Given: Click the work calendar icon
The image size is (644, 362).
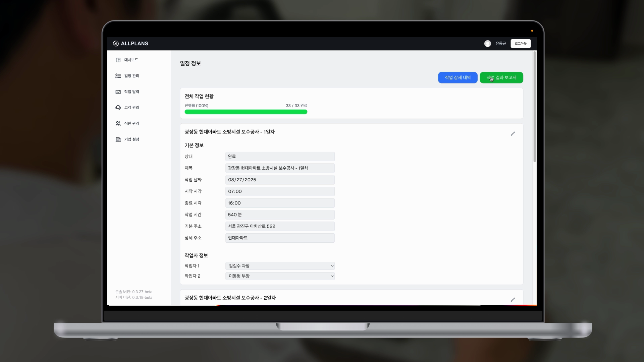Looking at the screenshot, I should 118,92.
